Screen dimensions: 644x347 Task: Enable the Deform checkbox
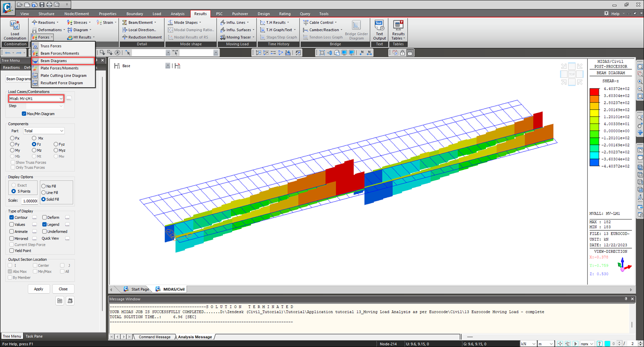(44, 217)
